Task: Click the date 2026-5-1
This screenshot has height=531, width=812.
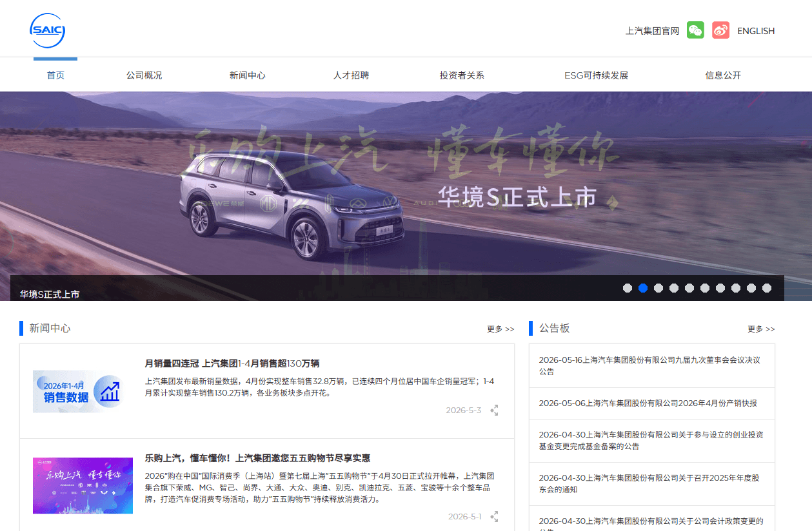Action: (x=465, y=517)
